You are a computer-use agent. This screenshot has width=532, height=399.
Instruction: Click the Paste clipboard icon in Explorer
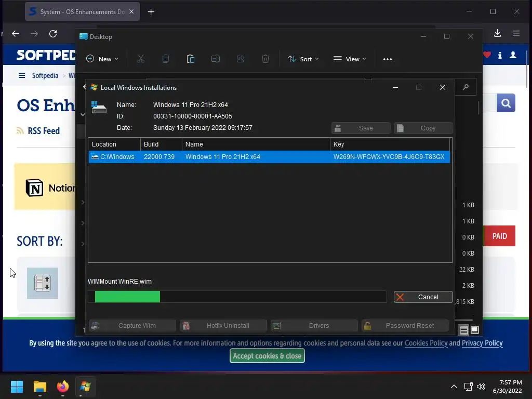coord(191,59)
